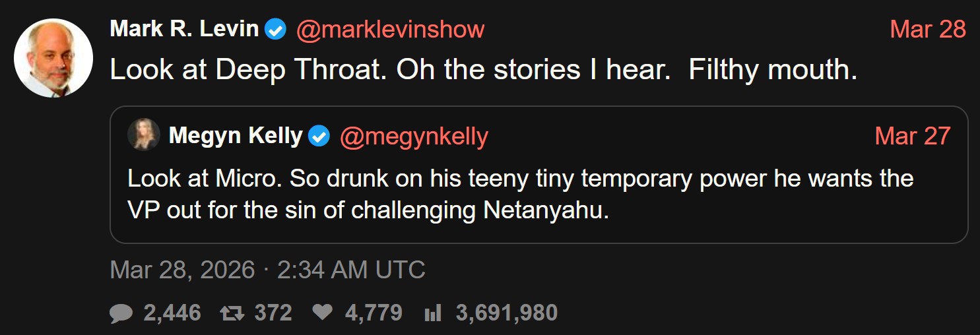Viewport: 980px width, 335px height.
Task: Click the Mar 28 date link
Action: pyautogui.click(x=927, y=29)
